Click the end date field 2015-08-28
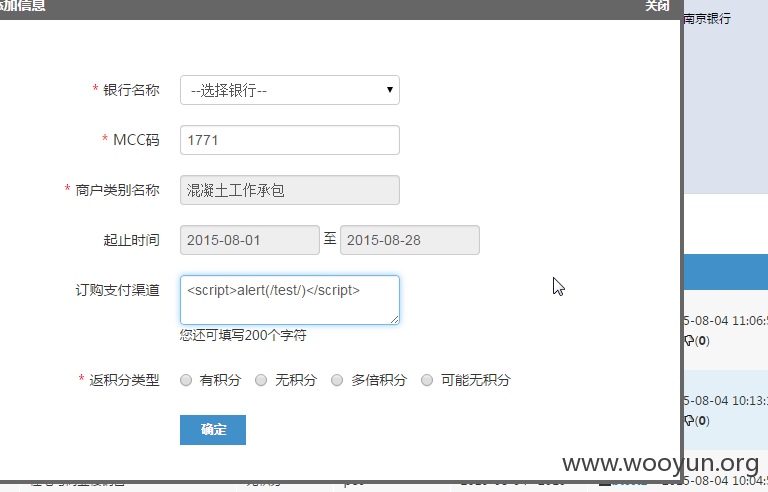 409,240
